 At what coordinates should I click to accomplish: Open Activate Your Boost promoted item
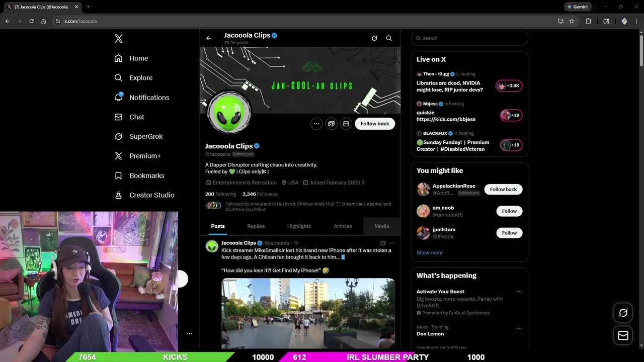point(440,292)
